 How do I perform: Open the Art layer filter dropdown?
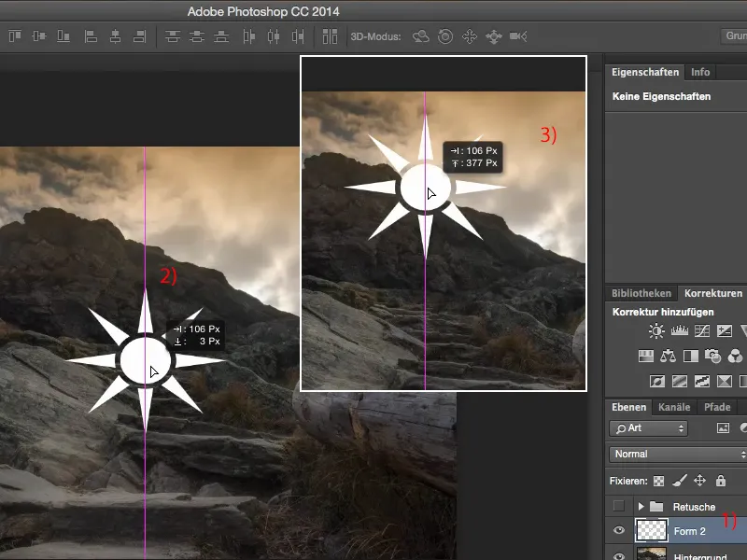(648, 428)
